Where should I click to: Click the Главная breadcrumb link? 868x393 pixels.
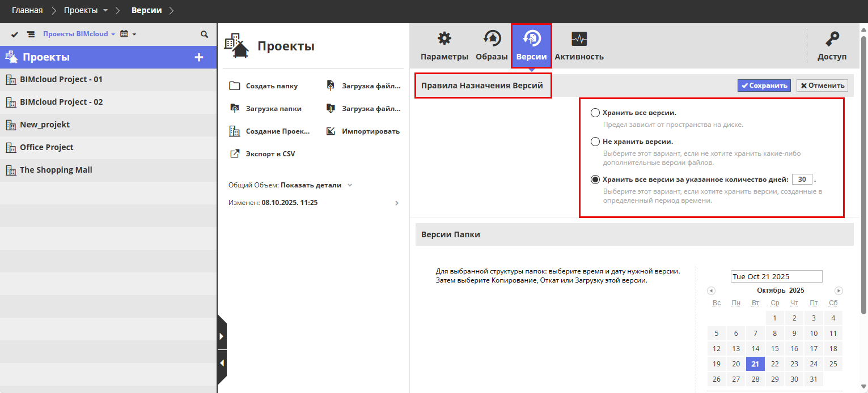click(27, 10)
